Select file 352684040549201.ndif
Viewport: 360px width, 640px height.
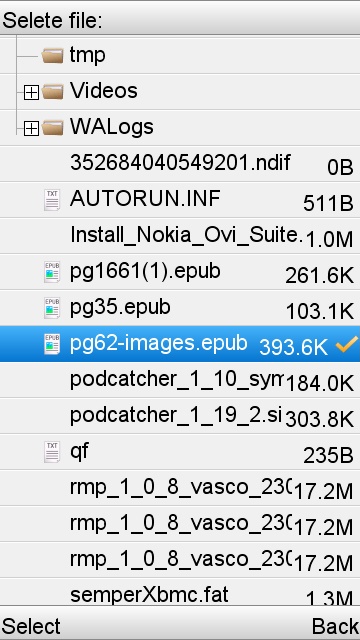pos(180,163)
